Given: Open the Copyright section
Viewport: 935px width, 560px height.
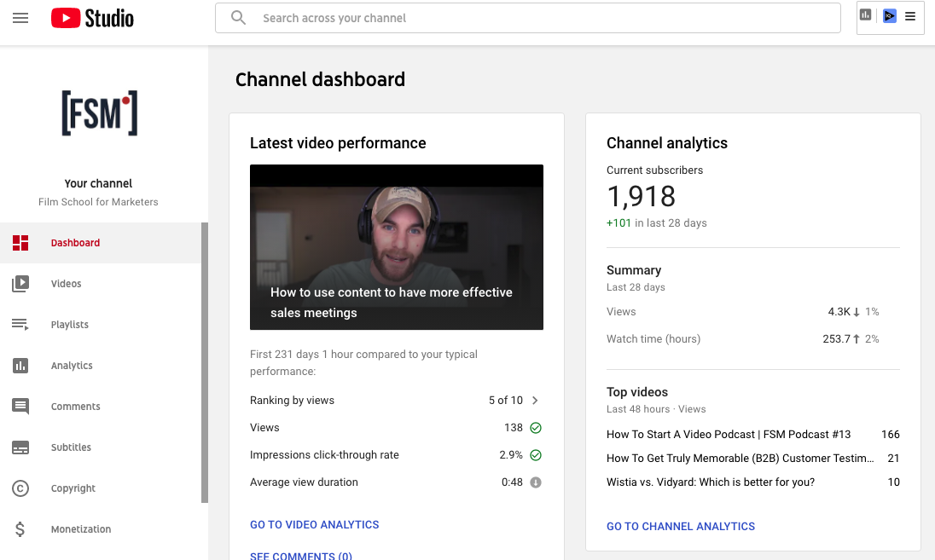Looking at the screenshot, I should pyautogui.click(x=73, y=488).
